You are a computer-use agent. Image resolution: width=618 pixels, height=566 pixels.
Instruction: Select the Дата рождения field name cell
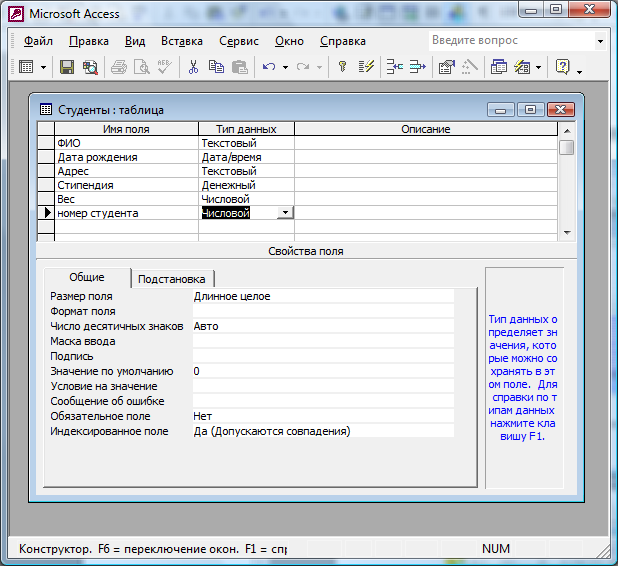(x=126, y=157)
